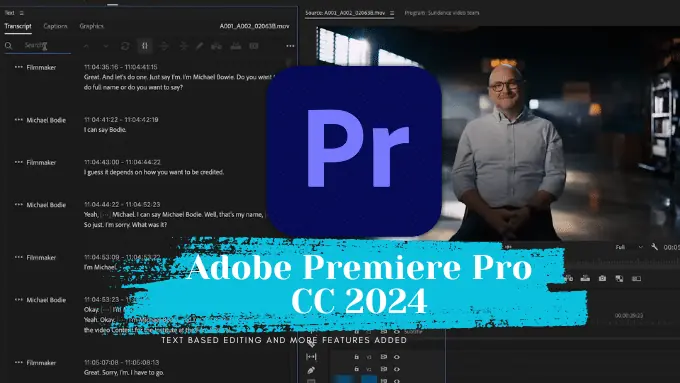Click the create captions icon
Viewport: 680px width, 383px height.
(x=254, y=46)
